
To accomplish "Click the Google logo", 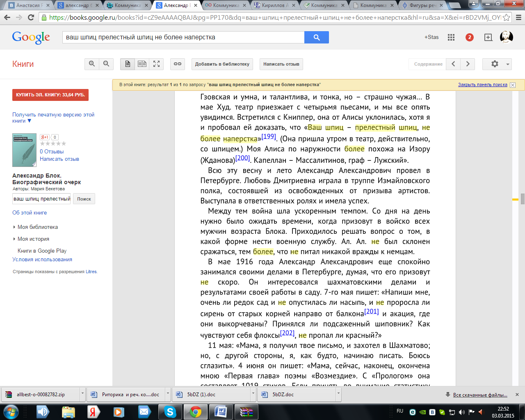I will pos(31,37).
